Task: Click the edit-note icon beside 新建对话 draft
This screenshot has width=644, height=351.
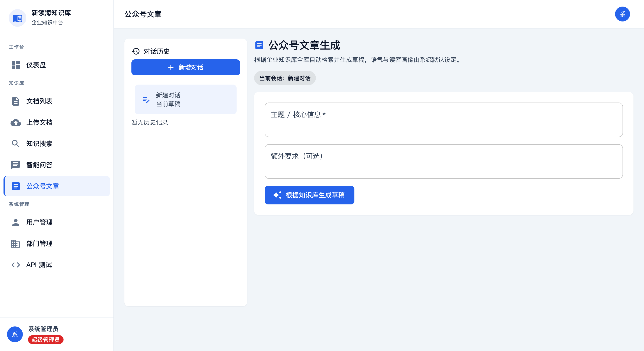Action: [x=146, y=100]
